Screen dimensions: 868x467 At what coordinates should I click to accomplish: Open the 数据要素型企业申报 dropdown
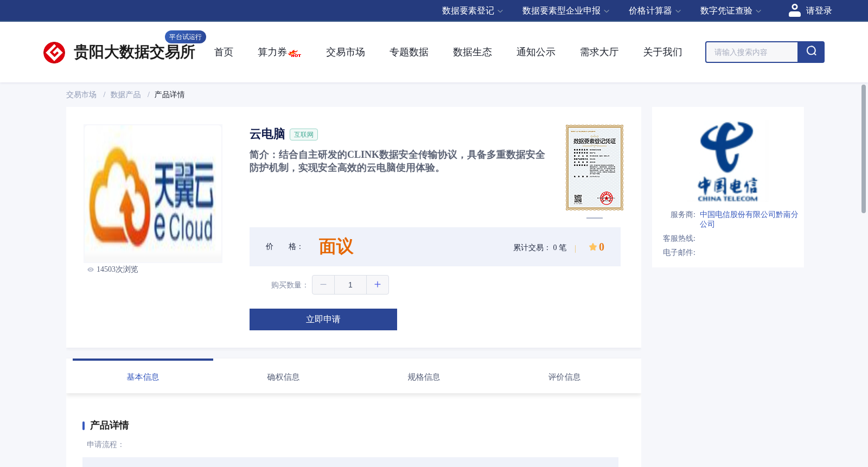coord(566,11)
